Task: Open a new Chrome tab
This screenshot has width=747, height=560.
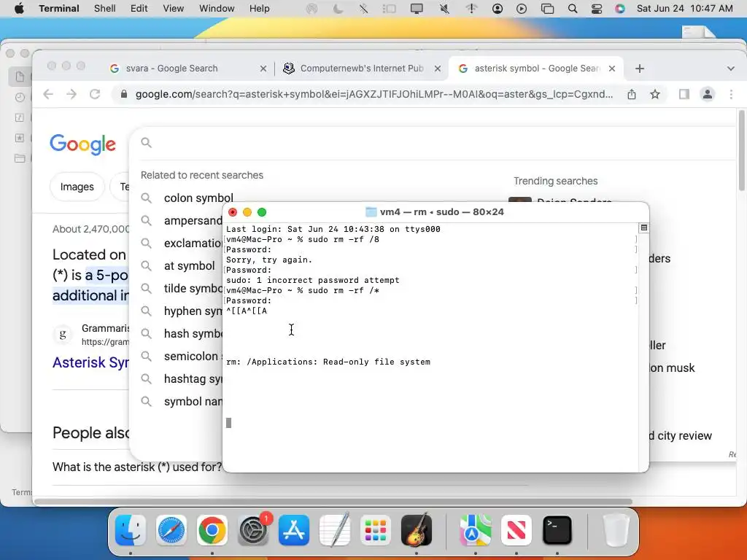Action: 639,69
